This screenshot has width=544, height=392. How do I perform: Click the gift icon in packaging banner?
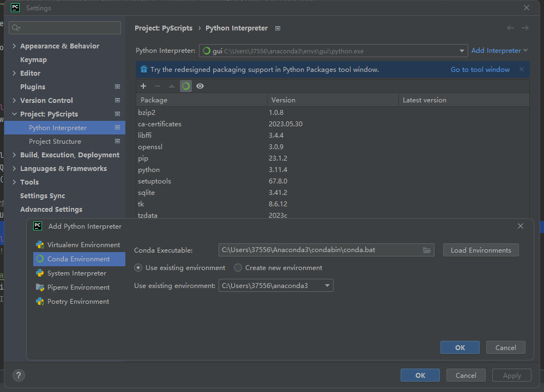(144, 69)
